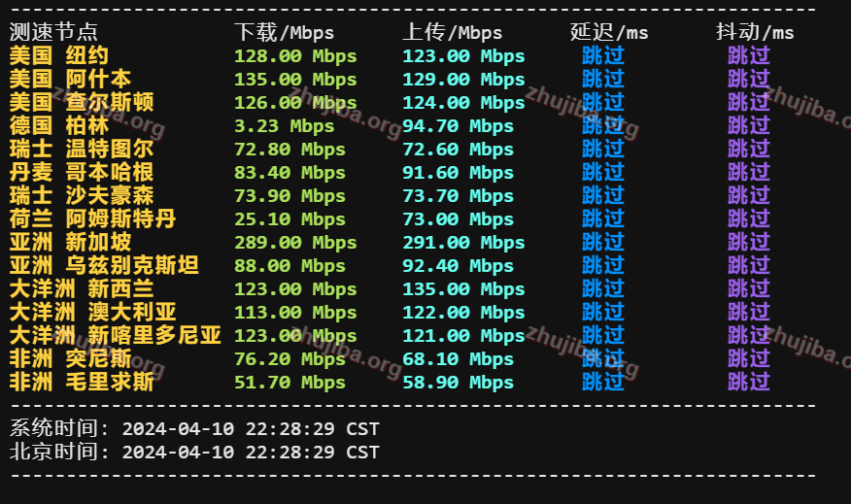The image size is (851, 504).
Task: Click the 瑞士 沙夫豪森 node name
Action: point(82,196)
